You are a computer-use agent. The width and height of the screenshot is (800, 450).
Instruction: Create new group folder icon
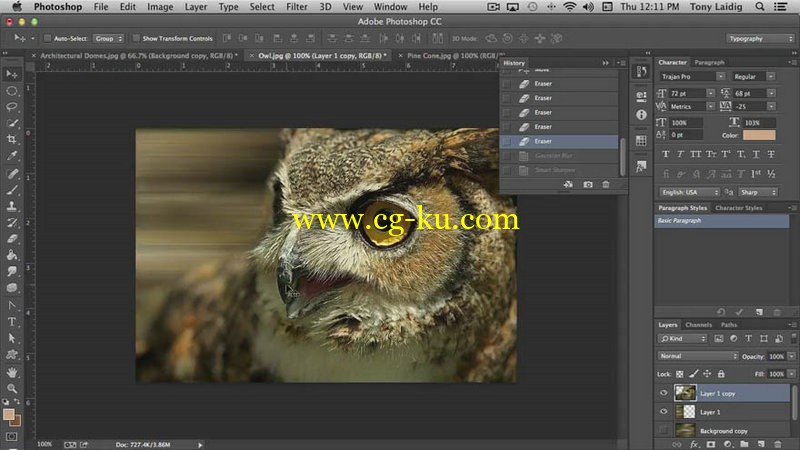[744, 444]
